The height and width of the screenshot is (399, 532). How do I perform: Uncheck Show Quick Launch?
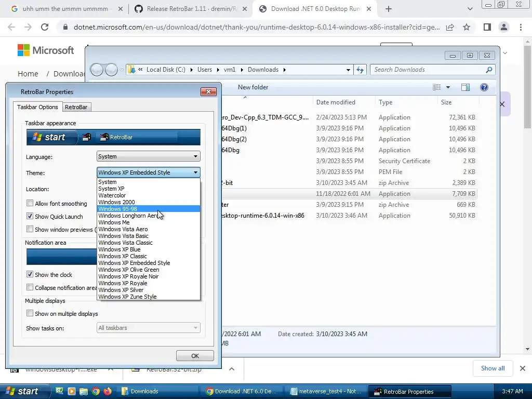coord(30,216)
